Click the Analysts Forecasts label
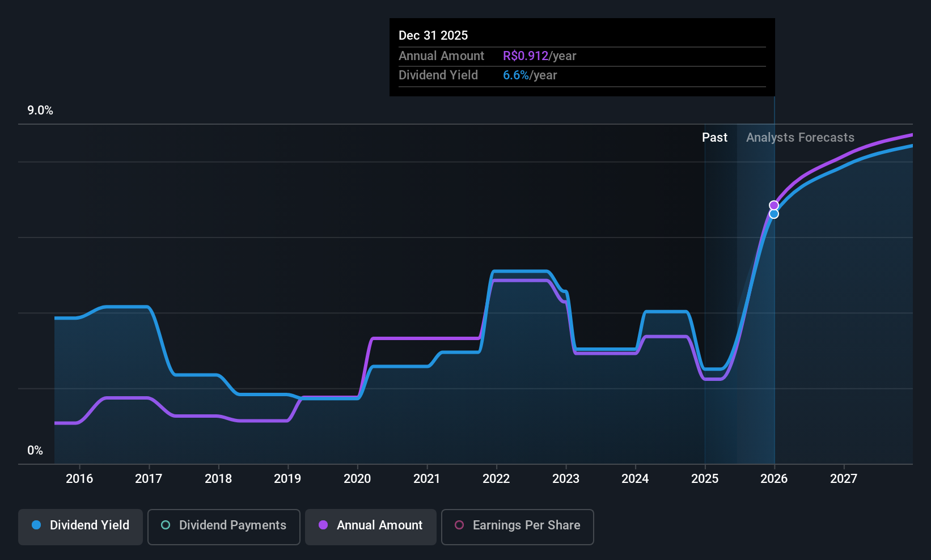This screenshot has height=560, width=931. 800,138
